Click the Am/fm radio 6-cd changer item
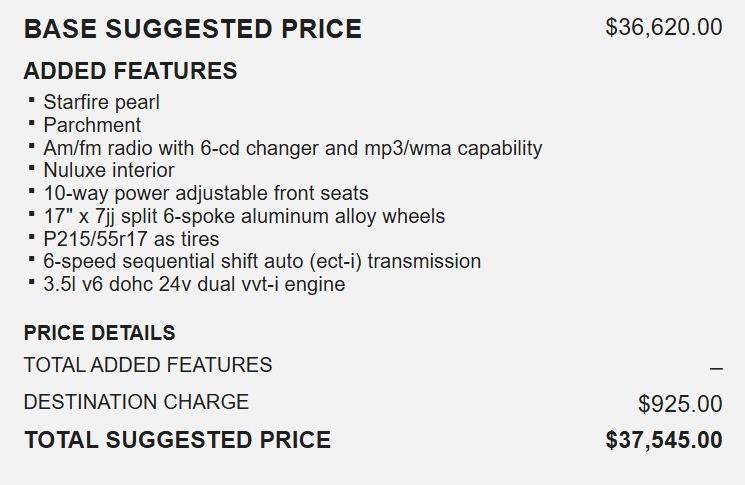 pos(292,148)
